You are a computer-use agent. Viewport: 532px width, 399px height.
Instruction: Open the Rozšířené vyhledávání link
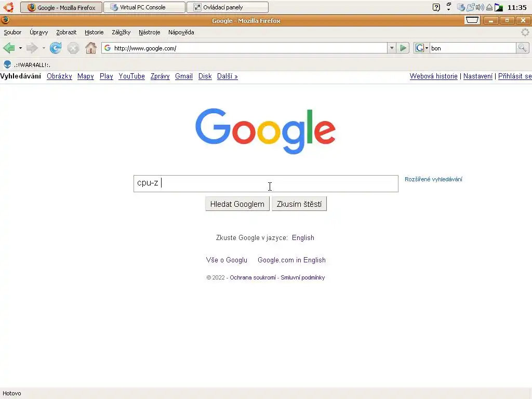tap(433, 179)
